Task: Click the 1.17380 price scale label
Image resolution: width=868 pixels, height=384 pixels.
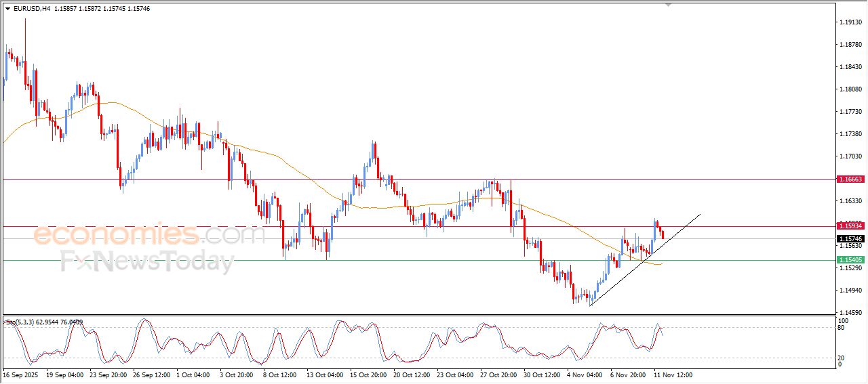Action: 850,134
